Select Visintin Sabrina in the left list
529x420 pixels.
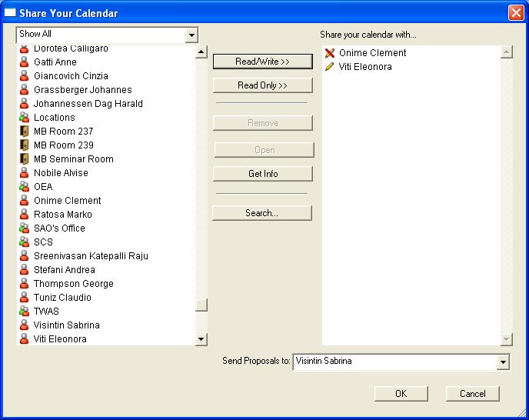(x=66, y=325)
